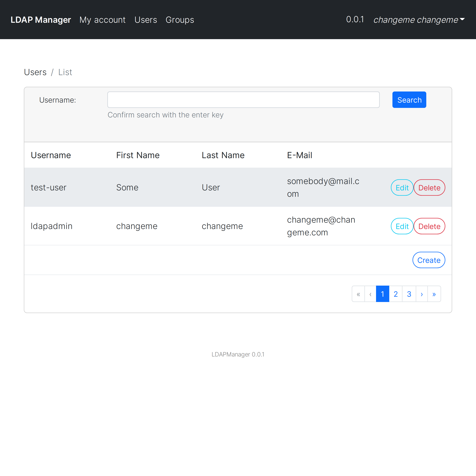Edit the test-user account
This screenshot has width=476, height=476.
coord(402,188)
